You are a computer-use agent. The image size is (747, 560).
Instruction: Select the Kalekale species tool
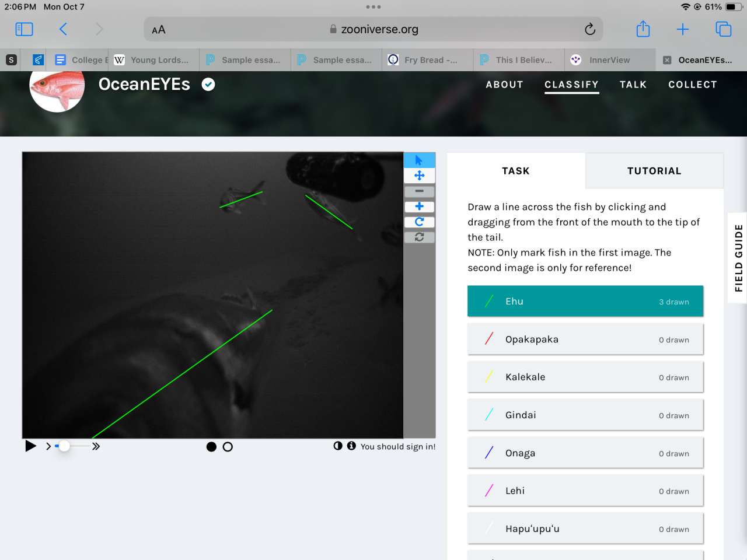[x=585, y=377]
